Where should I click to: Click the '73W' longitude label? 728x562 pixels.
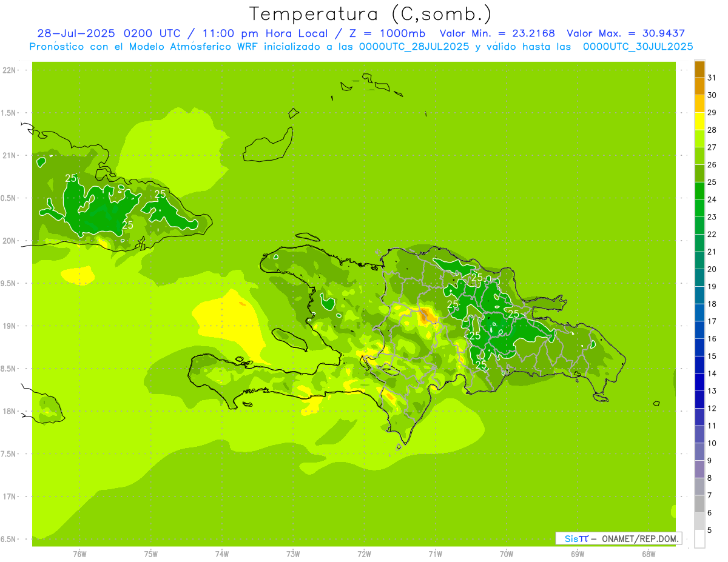click(293, 554)
